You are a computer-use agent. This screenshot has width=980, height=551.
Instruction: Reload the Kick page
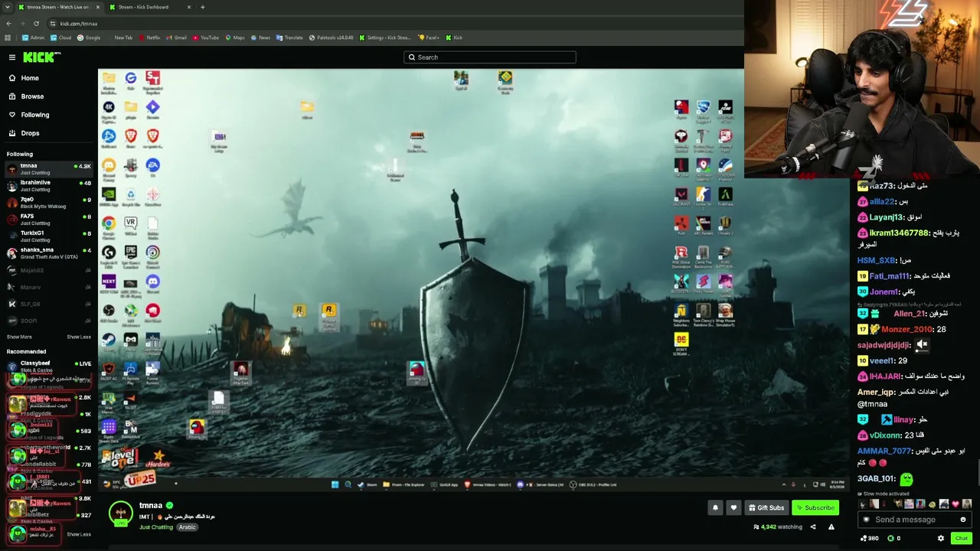36,24
